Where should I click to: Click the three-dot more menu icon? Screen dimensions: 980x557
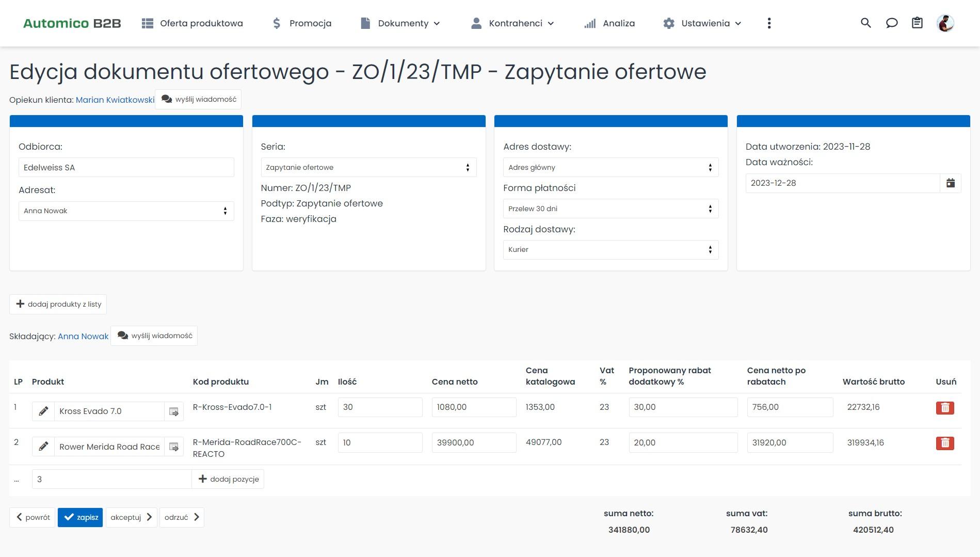(x=769, y=23)
